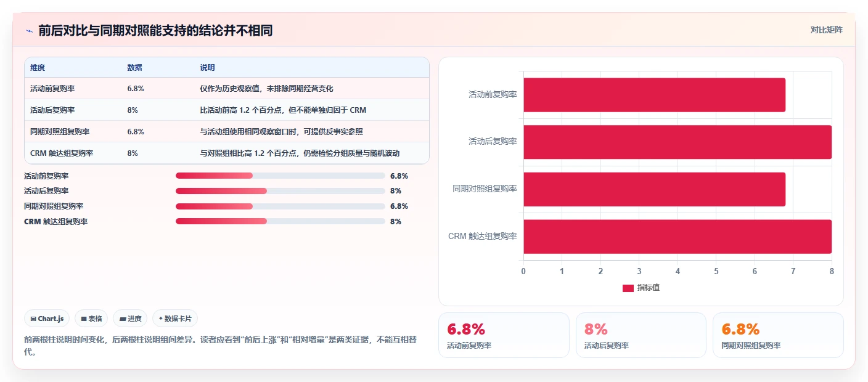Click description 仅作为历史观察值，未排除同期经营变化

266,89
